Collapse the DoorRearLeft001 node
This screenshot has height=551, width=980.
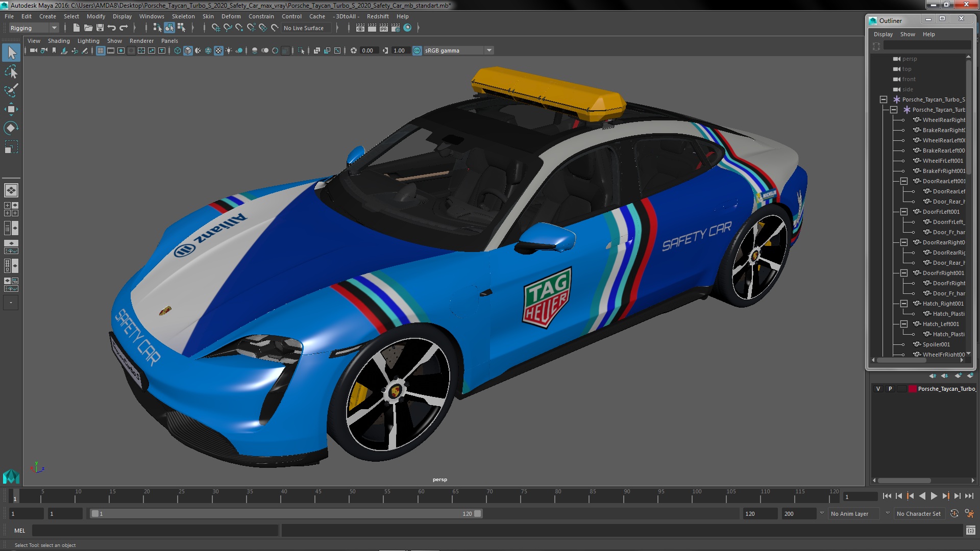pos(904,181)
